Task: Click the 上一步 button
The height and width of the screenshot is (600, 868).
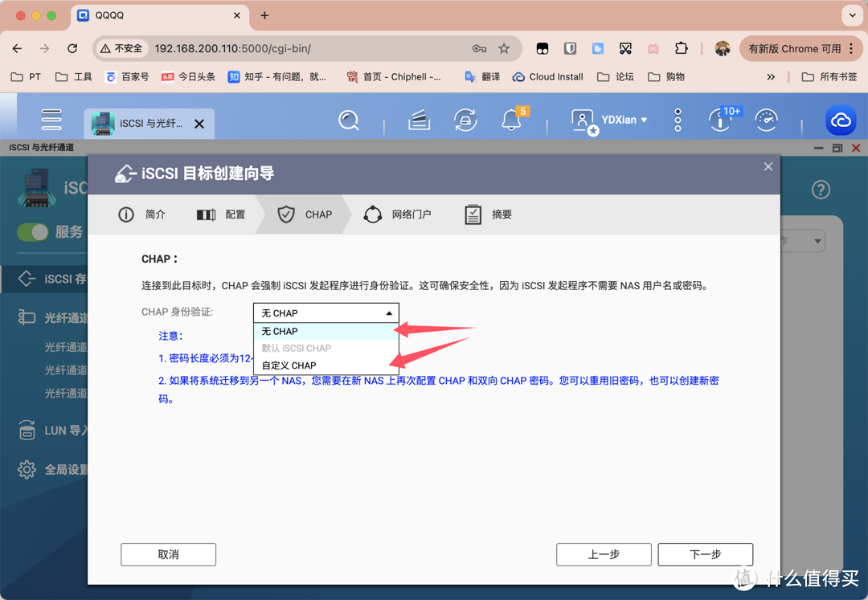Action: [604, 554]
